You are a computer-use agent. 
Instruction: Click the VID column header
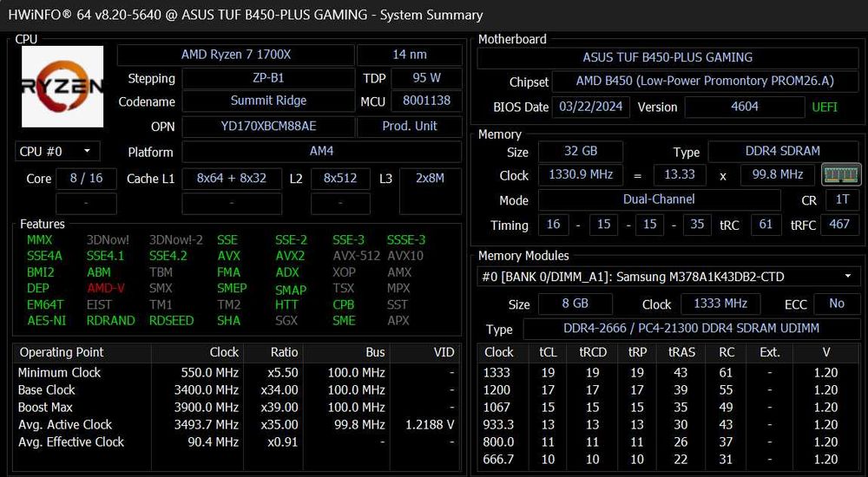tap(426, 352)
